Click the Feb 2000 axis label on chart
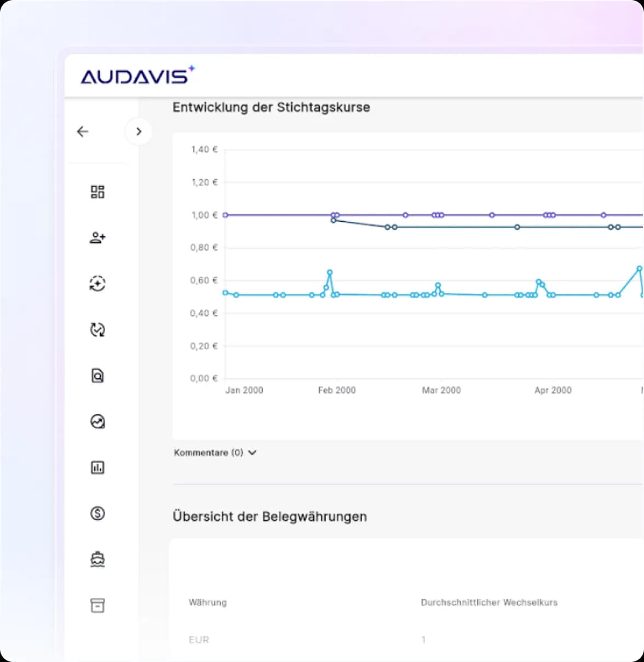The width and height of the screenshot is (644, 662). (x=337, y=390)
